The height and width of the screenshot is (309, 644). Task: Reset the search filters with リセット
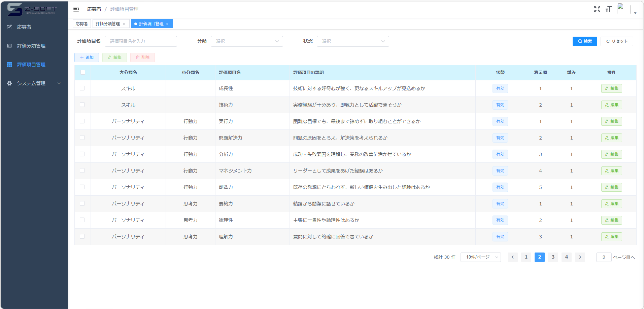[x=617, y=41]
